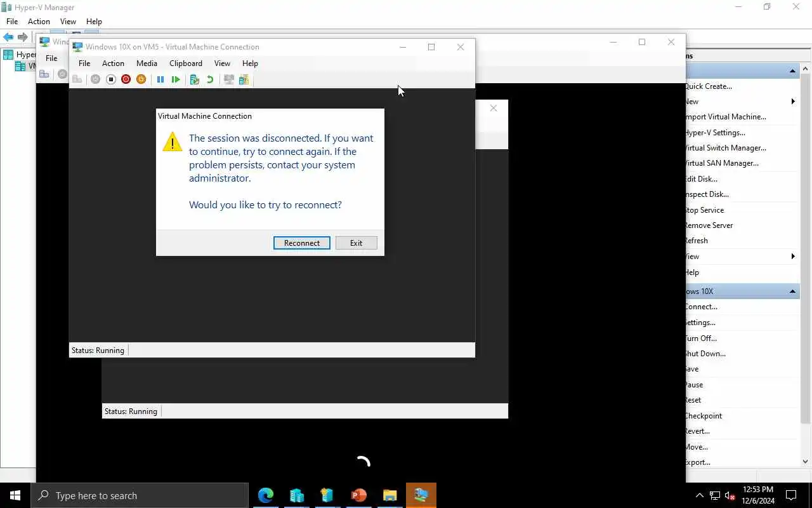Click Hyper-V Manager back arrow
The height and width of the screenshot is (508, 812).
coord(8,37)
